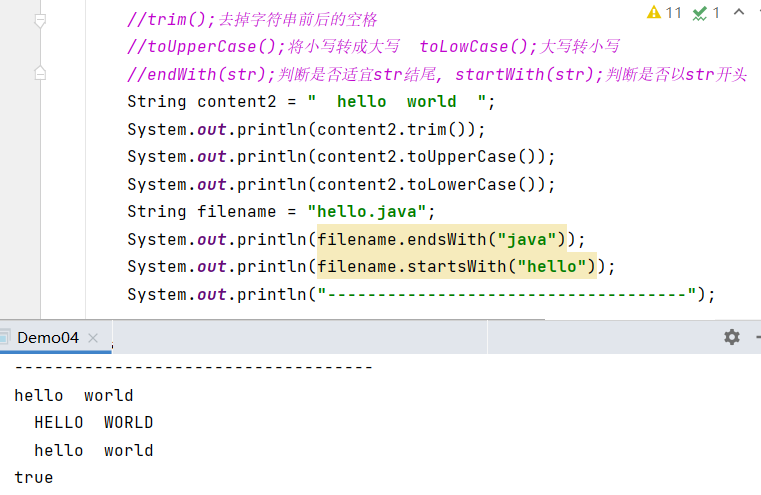This screenshot has width=761, height=495.
Task: Click the lower fold marker in gutter
Action: pos(40,74)
